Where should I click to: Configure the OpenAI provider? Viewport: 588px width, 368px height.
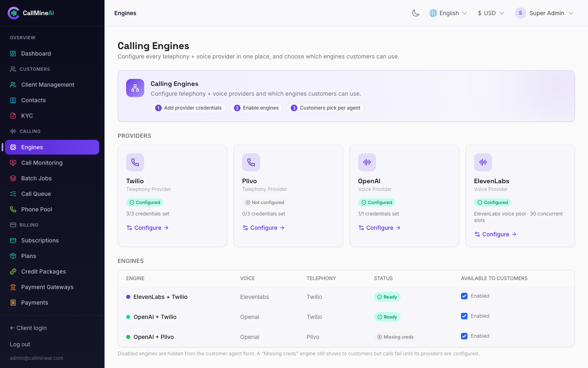pos(380,228)
